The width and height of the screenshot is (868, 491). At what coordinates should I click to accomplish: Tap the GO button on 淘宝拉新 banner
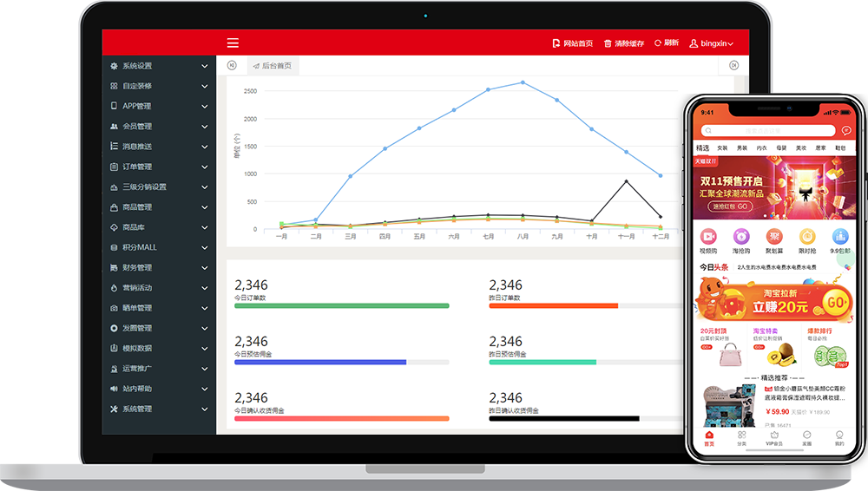pyautogui.click(x=835, y=303)
